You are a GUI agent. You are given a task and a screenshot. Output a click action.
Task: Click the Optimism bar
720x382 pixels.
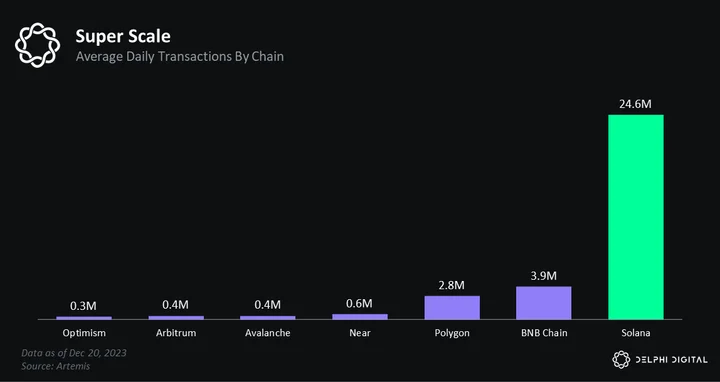point(84,318)
